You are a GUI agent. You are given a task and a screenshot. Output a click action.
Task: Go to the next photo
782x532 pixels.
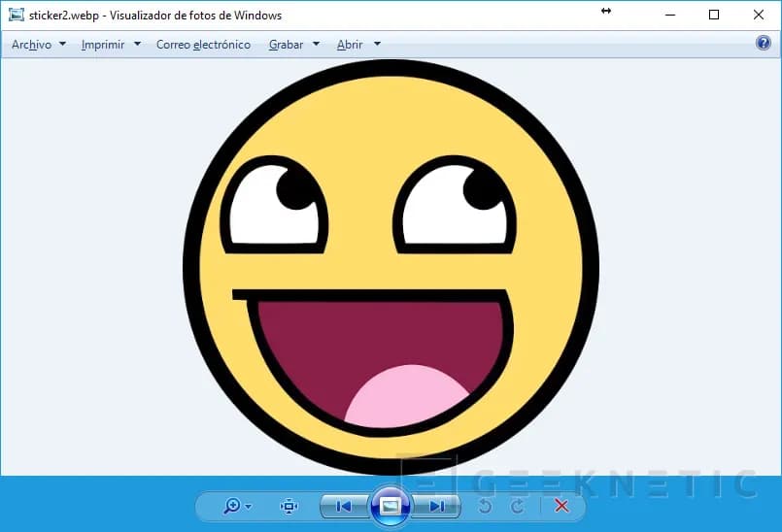[436, 506]
